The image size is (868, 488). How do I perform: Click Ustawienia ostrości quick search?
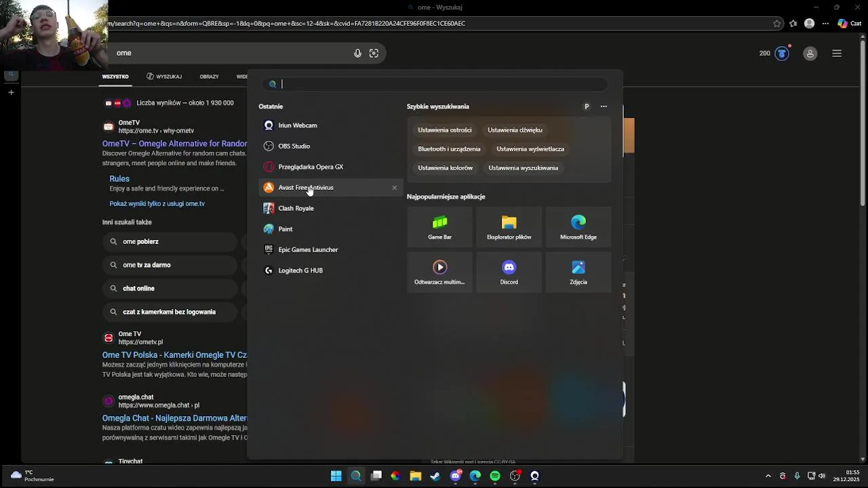tap(445, 130)
